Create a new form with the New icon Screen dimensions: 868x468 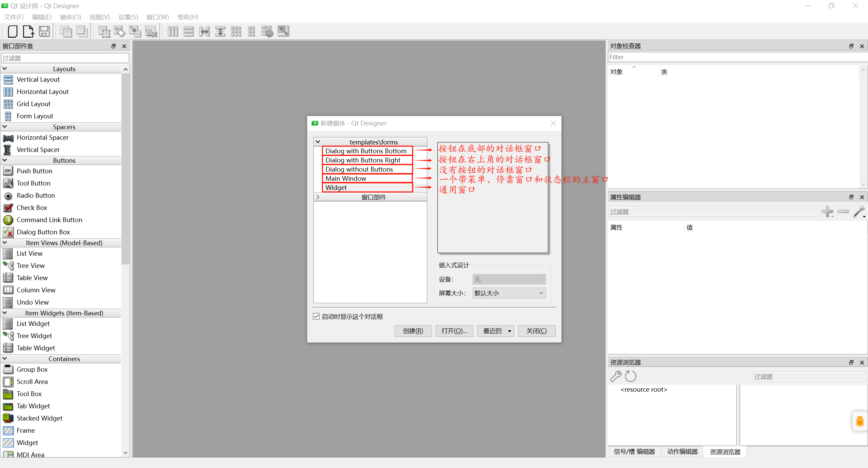tap(12, 31)
